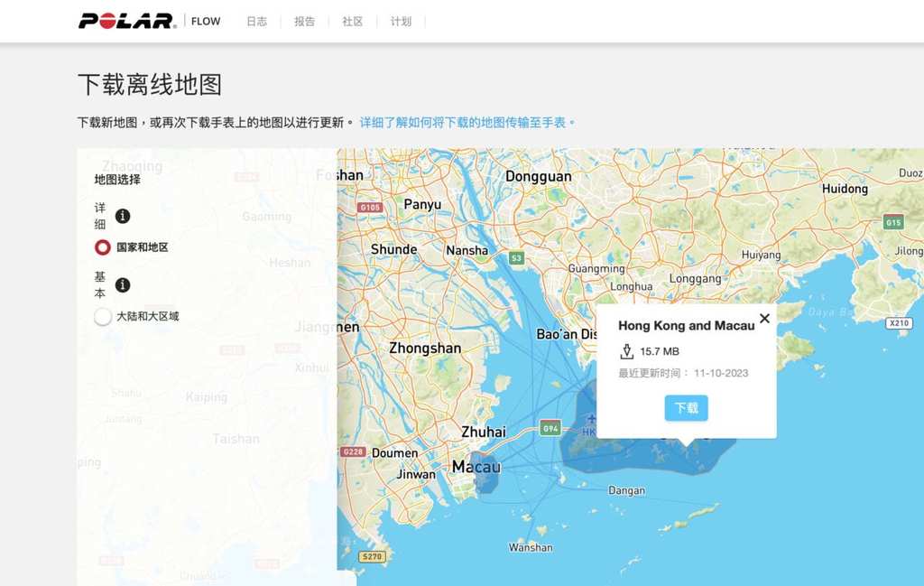Click the FLOW text beside the logo
The height and width of the screenshot is (586, 924).
[206, 22]
